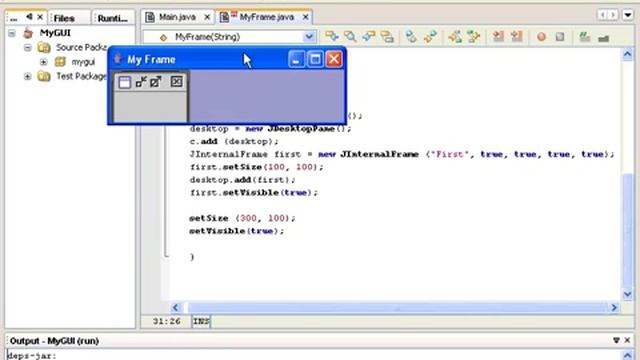This screenshot has width=640, height=360.
Task: Click the 31:26 cursor position status
Action: 167,322
